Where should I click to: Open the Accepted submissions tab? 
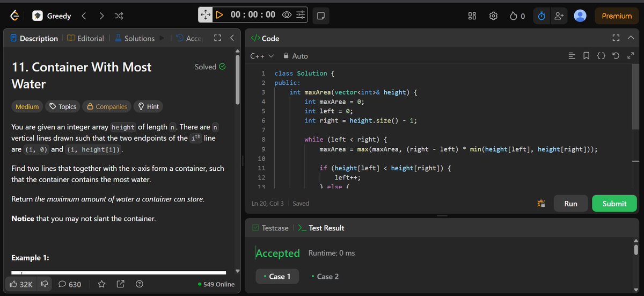tap(188, 38)
